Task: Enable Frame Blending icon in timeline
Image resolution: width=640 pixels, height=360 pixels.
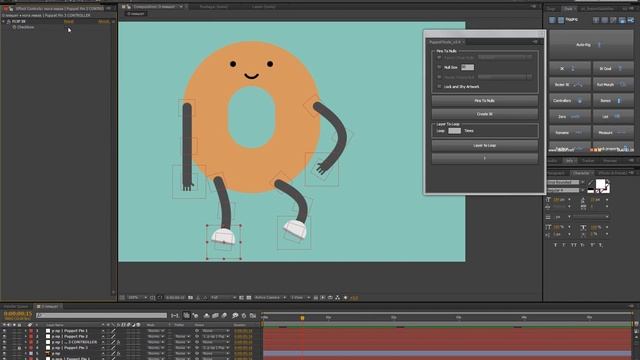Action: pyautogui.click(x=215, y=316)
